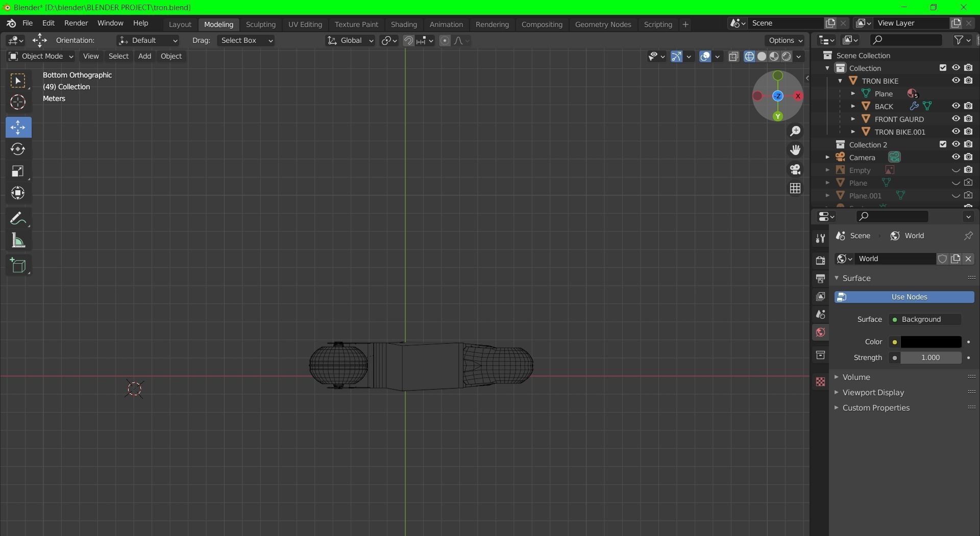Open the Object Mode dropdown
The width and height of the screenshot is (980, 536).
tap(41, 56)
